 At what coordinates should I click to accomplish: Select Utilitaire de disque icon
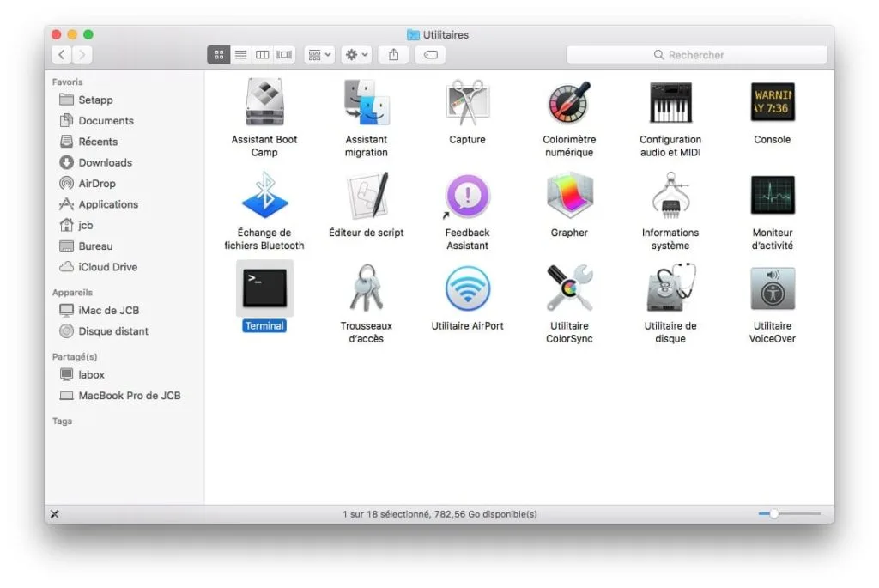(x=670, y=288)
